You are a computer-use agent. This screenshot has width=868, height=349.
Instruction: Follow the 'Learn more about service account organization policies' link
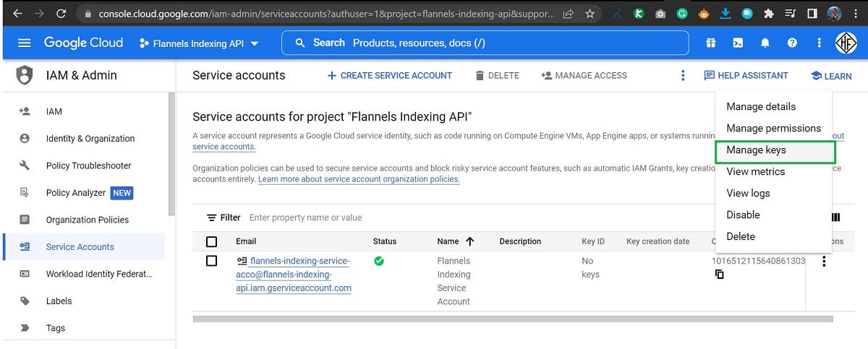point(359,179)
